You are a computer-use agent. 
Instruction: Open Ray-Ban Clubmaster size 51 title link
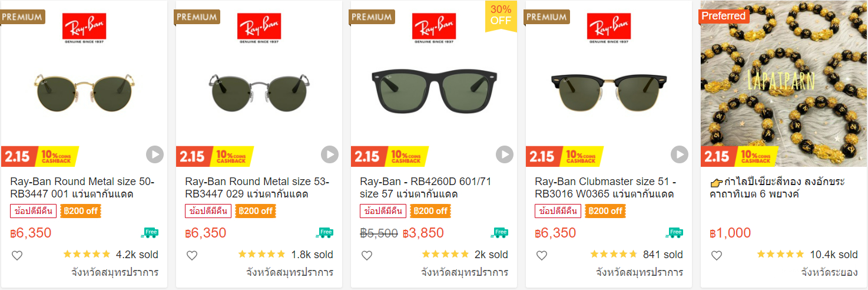(605, 187)
